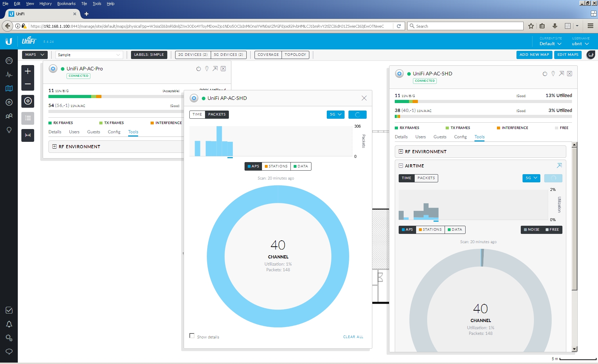Open the Map view sidebar icon

click(9, 89)
